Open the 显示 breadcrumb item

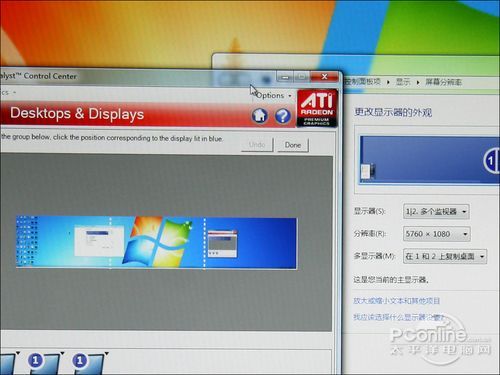click(403, 82)
